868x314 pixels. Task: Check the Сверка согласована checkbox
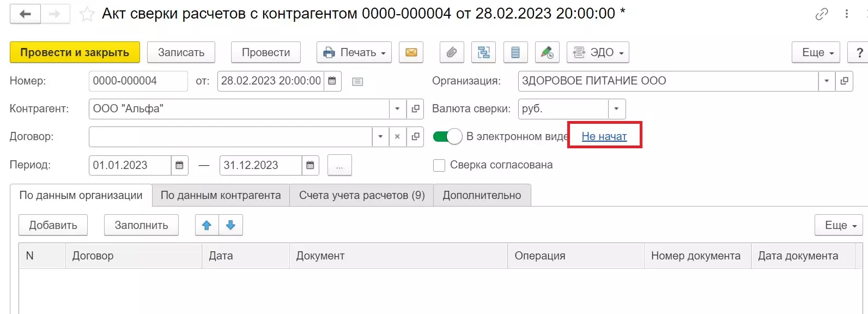tap(439, 165)
